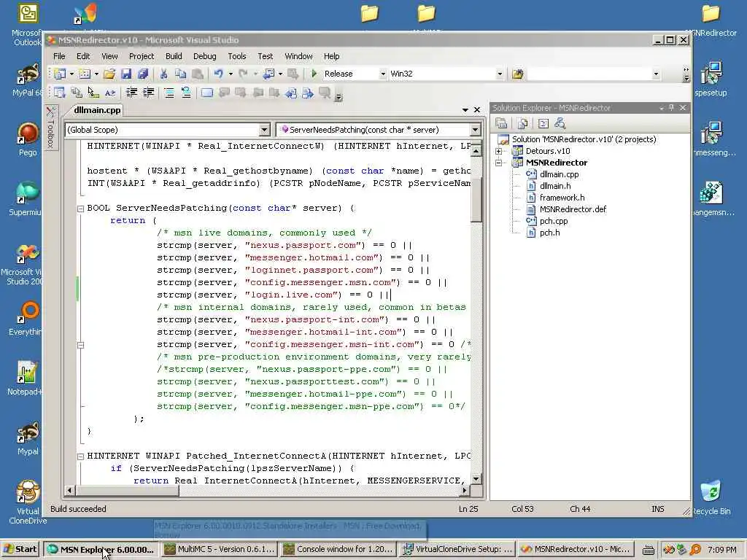Click the Decrease Line Indent icon
747x560 pixels.
131,93
